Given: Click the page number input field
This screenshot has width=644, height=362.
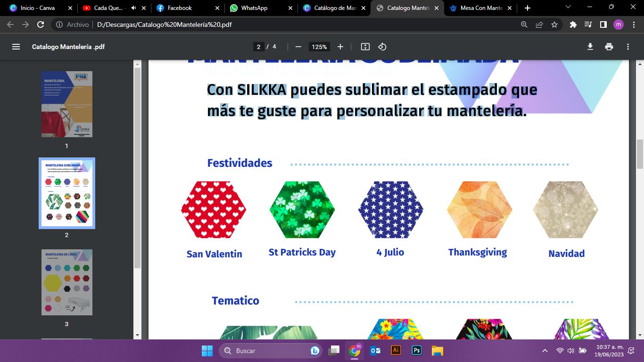Looking at the screenshot, I should pyautogui.click(x=258, y=47).
